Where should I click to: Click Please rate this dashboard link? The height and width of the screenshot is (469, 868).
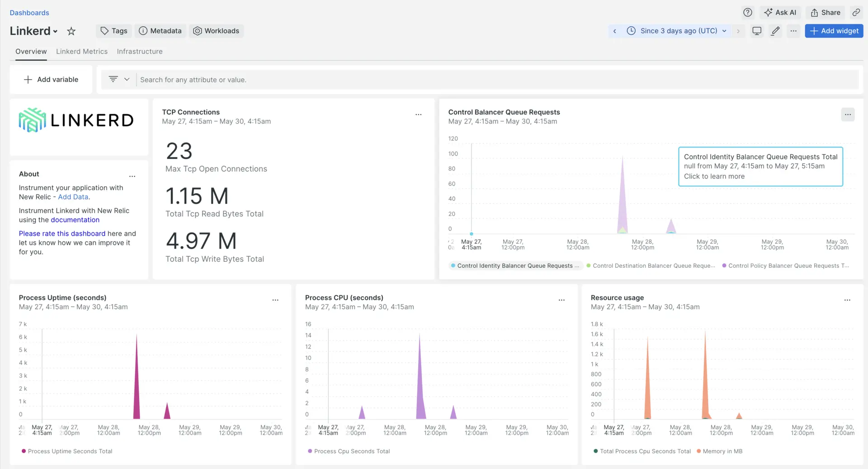[x=62, y=233]
